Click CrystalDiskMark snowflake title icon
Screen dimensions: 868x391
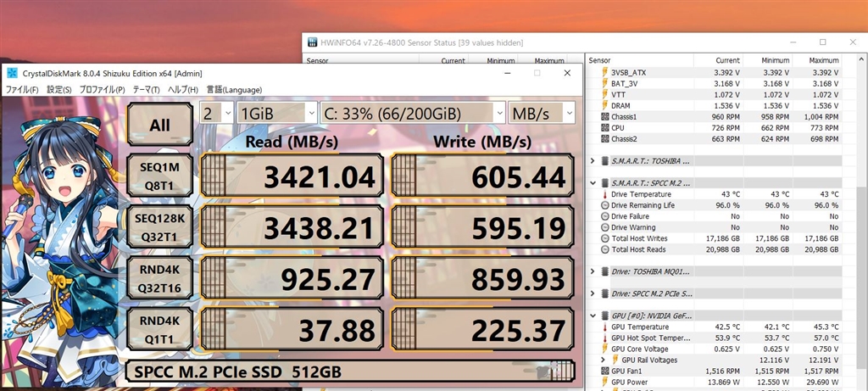click(x=11, y=73)
